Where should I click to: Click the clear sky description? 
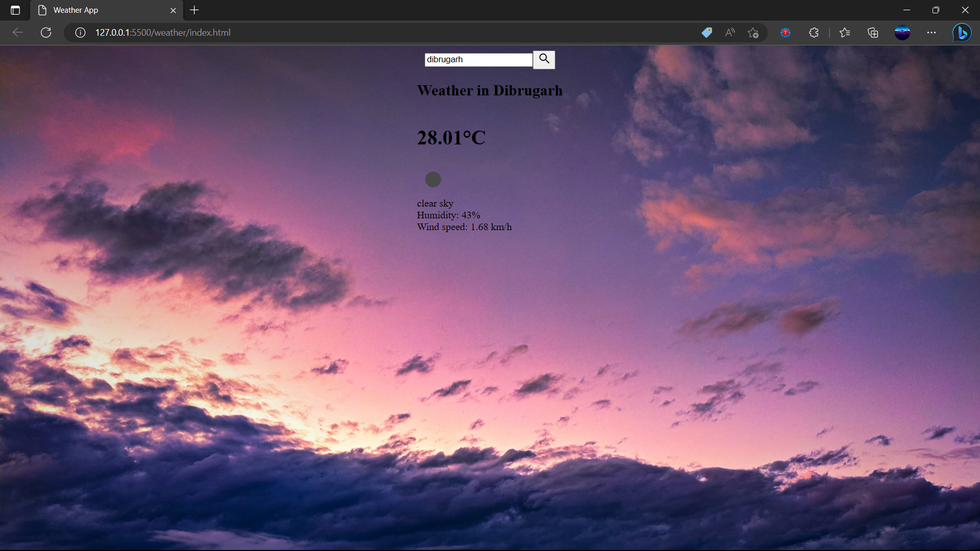coord(435,204)
